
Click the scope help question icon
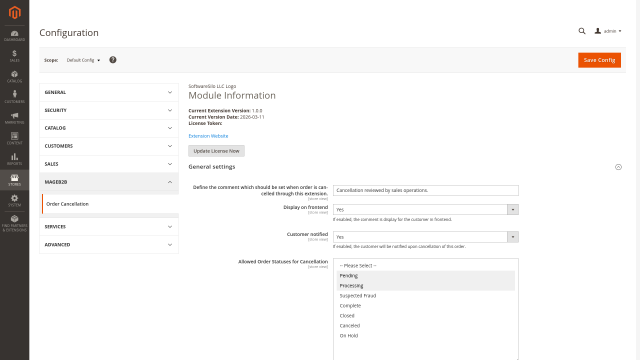[x=113, y=60]
